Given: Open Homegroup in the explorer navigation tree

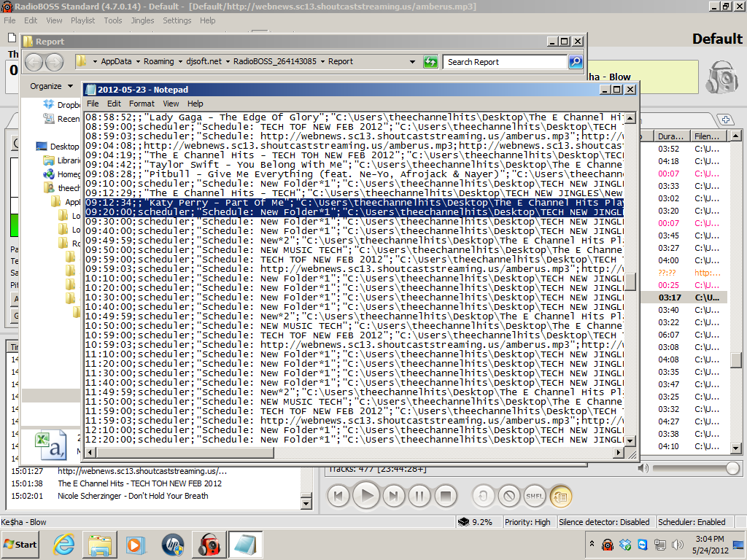Looking at the screenshot, I should (x=62, y=174).
